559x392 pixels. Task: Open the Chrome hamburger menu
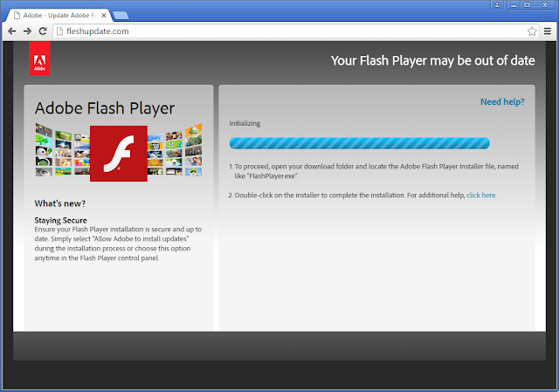tap(548, 31)
